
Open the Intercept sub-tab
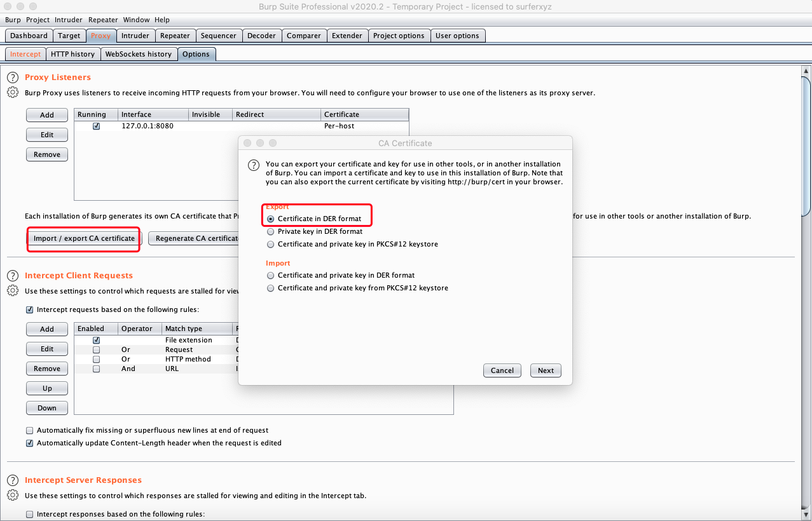(25, 54)
